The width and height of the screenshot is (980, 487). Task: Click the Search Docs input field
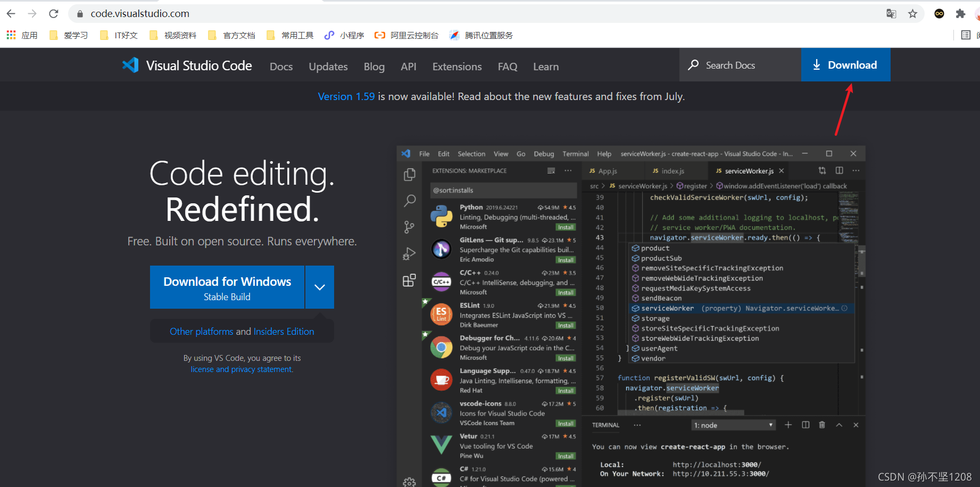[x=740, y=65]
